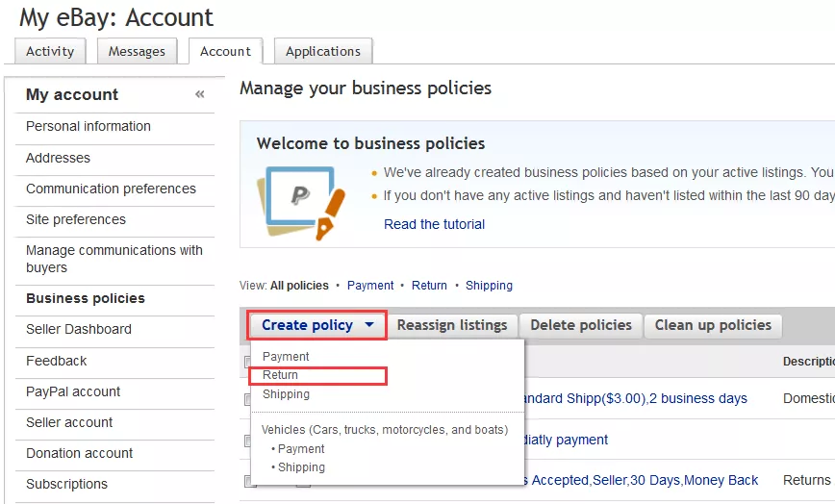Screen dimensions: 835x504
Task: Open PayPal account in the sidebar
Action: point(73,391)
